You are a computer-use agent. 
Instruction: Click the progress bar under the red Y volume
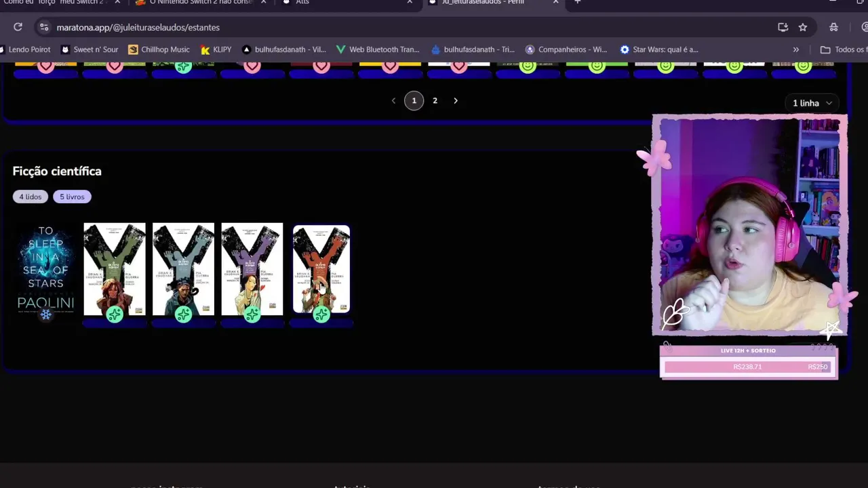coord(321,324)
